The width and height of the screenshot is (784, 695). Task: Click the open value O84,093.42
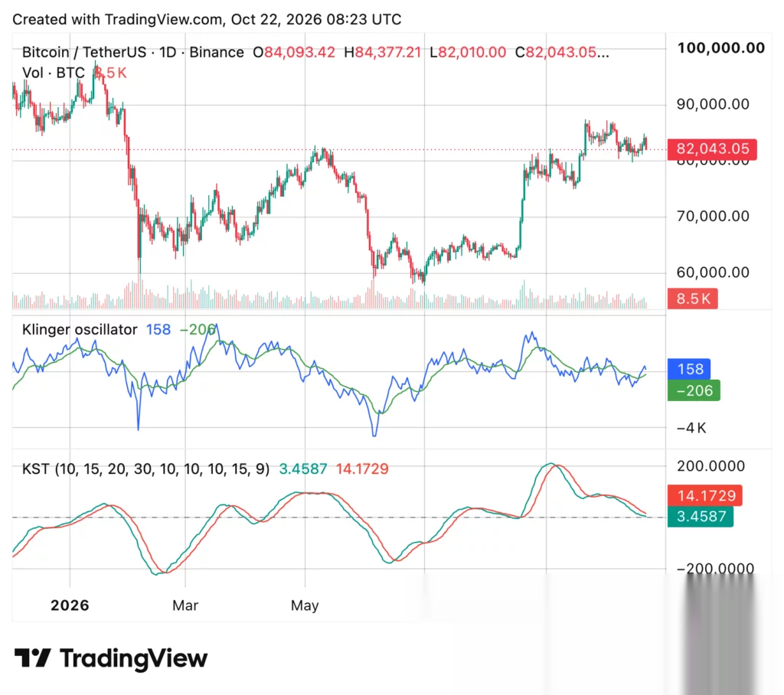pyautogui.click(x=293, y=52)
